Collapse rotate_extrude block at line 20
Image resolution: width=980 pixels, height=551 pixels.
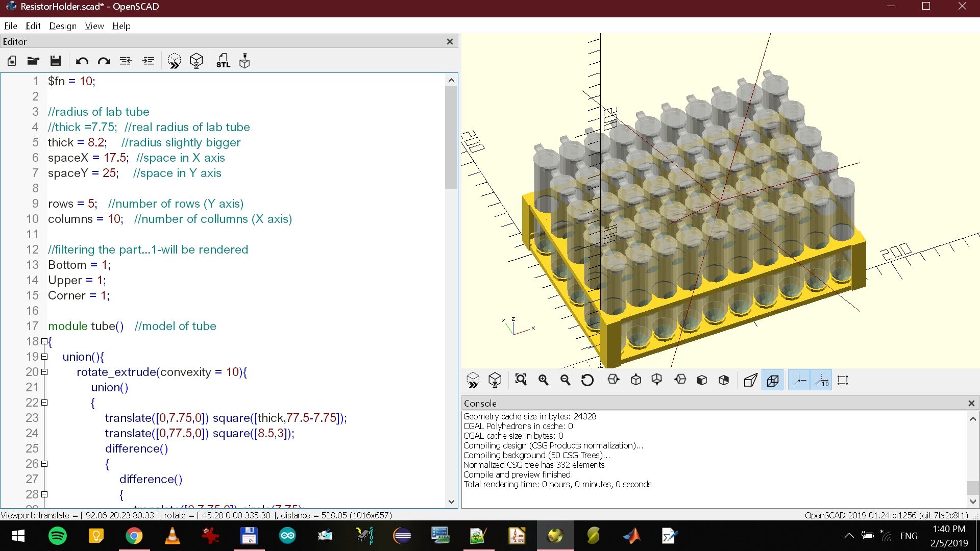coord(44,372)
